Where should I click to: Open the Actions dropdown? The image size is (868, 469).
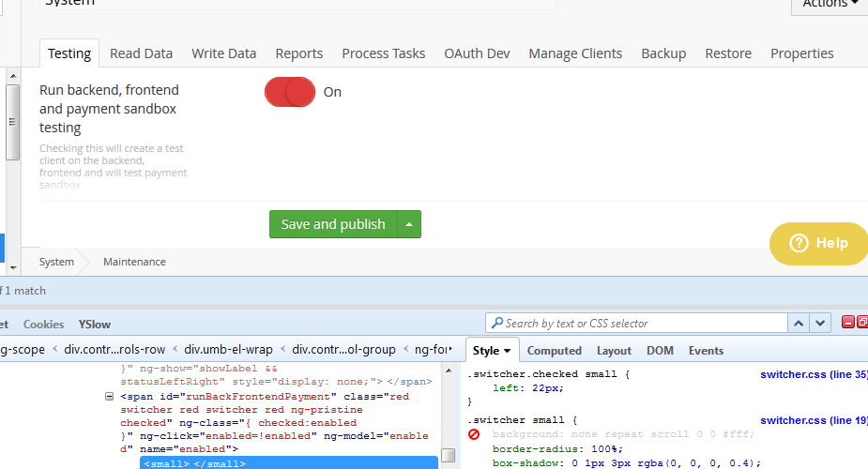point(830,5)
